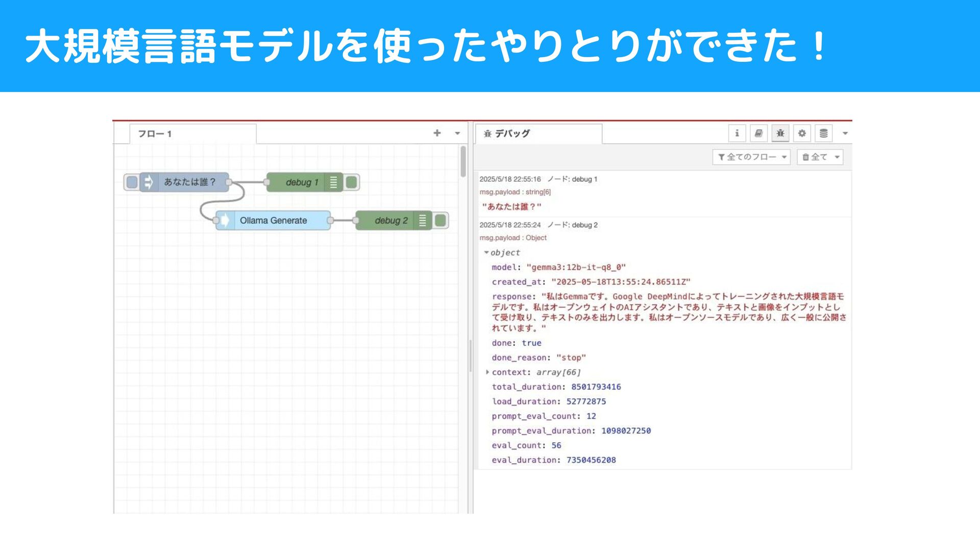980x552 pixels.
Task: Trigger the inject button on あなたは誰？ node
Action: click(x=132, y=182)
